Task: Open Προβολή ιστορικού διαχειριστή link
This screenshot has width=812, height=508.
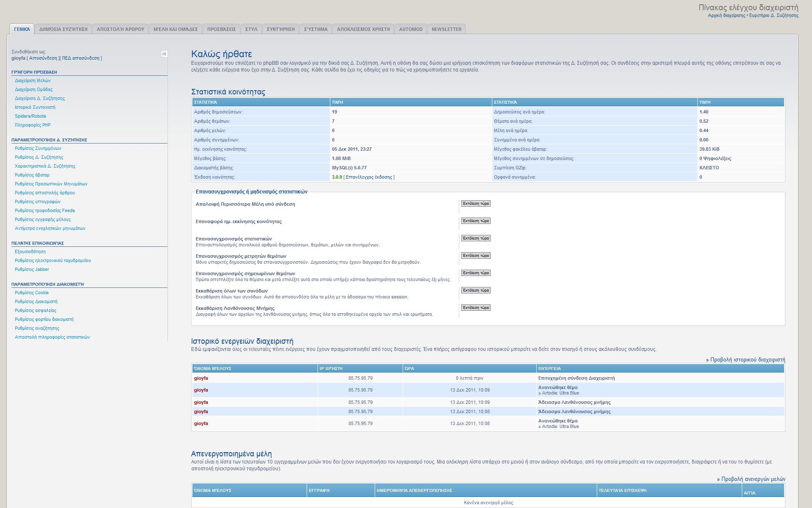Action: click(747, 359)
